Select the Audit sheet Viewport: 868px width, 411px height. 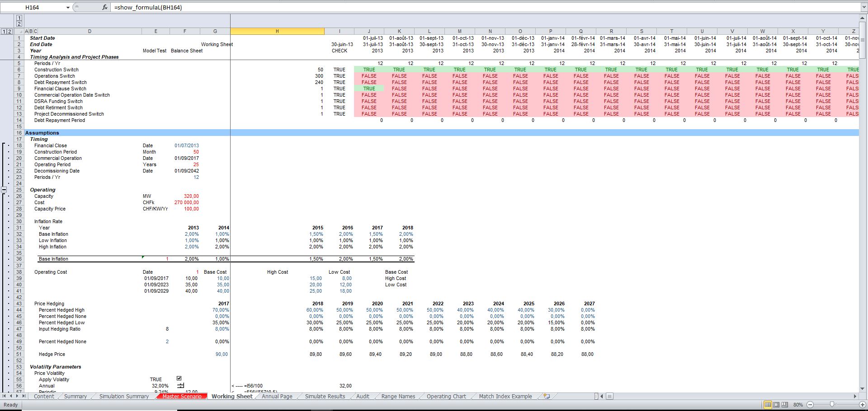click(x=362, y=396)
